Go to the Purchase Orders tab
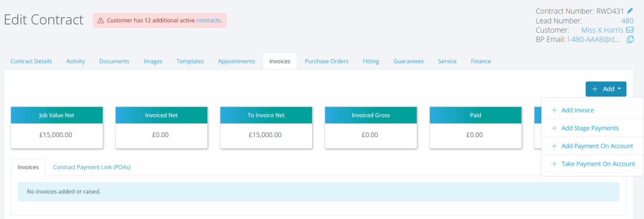 click(x=326, y=61)
